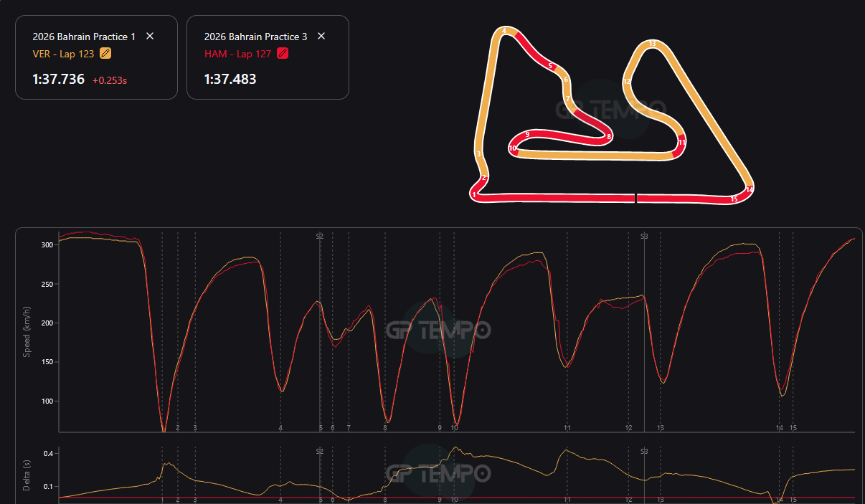Click the '2026 Bahrain Practice 1' title
This screenshot has width=865, height=504.
click(x=84, y=37)
